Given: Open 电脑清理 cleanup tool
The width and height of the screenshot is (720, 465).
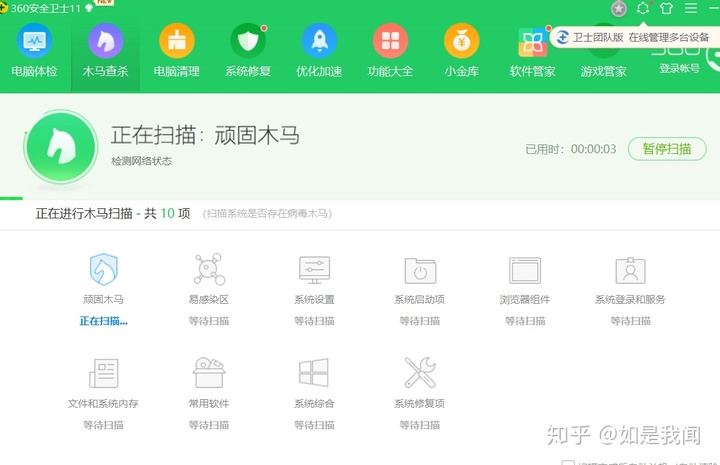Looking at the screenshot, I should tap(177, 50).
